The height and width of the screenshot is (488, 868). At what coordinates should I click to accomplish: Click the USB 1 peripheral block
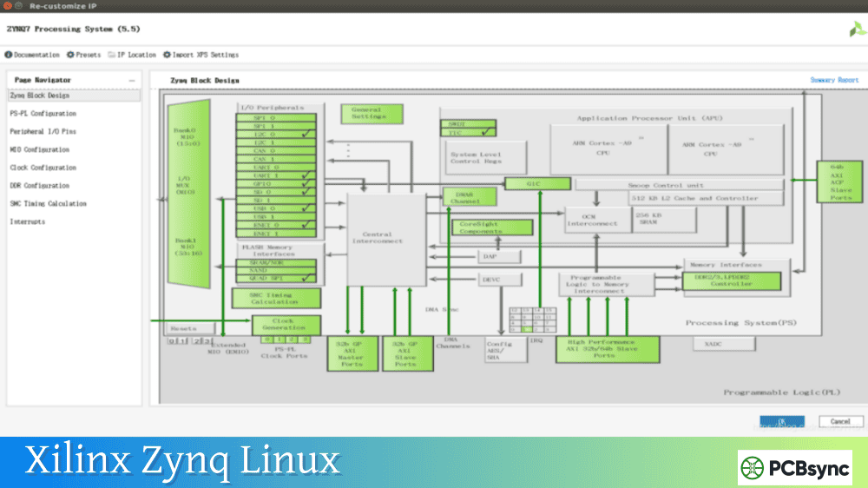276,217
